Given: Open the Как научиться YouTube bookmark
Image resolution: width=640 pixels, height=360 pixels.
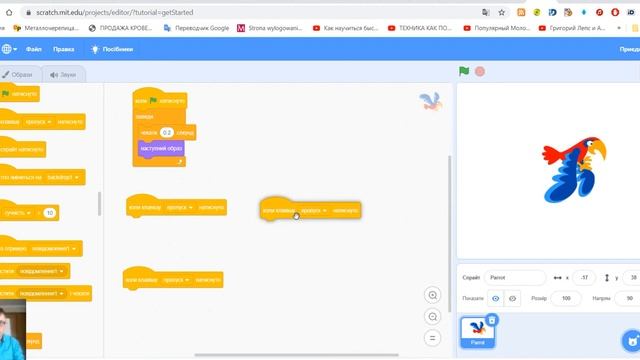Looking at the screenshot, I should point(345,28).
